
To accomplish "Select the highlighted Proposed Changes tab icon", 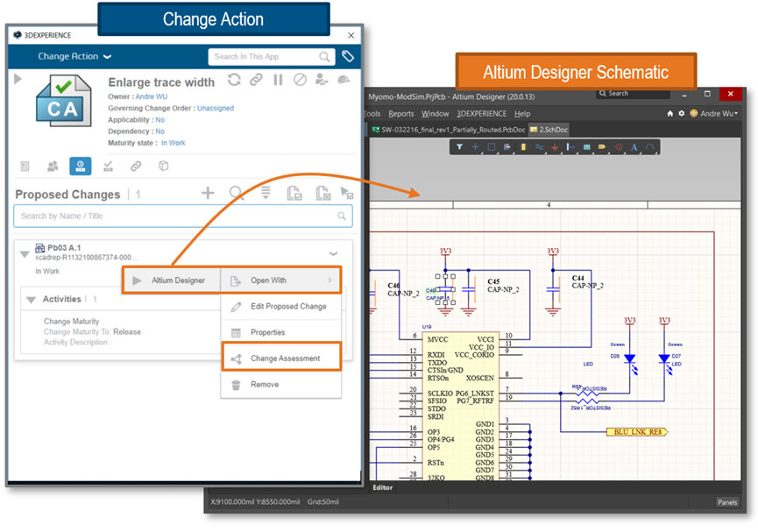I will pyautogui.click(x=81, y=166).
